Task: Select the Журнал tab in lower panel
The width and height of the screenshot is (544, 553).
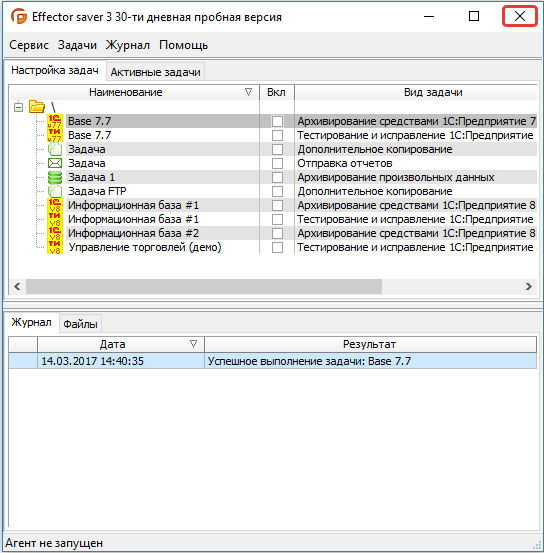Action: [31, 322]
